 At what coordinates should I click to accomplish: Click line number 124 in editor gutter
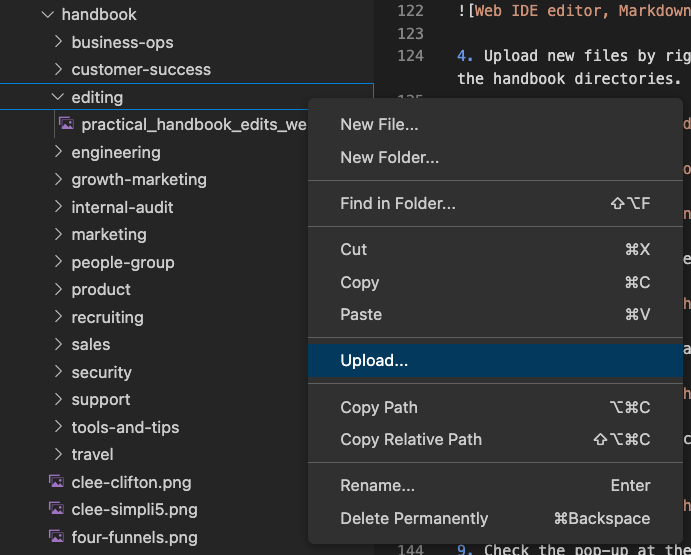[410, 56]
